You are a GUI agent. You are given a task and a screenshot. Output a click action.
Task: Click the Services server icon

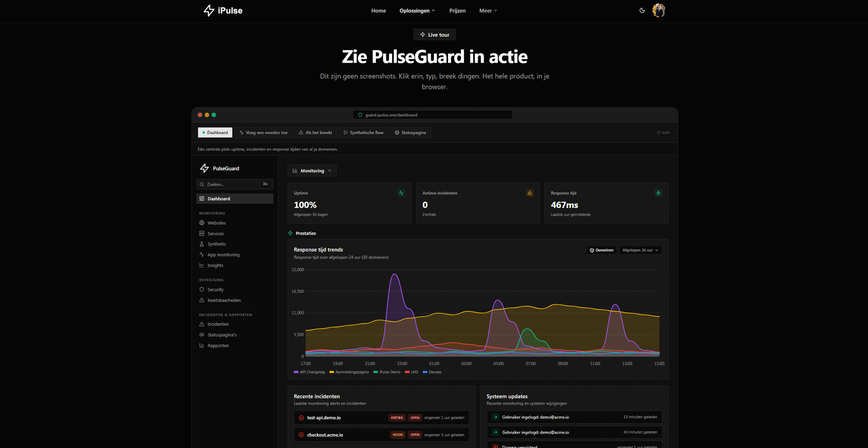[x=202, y=233]
